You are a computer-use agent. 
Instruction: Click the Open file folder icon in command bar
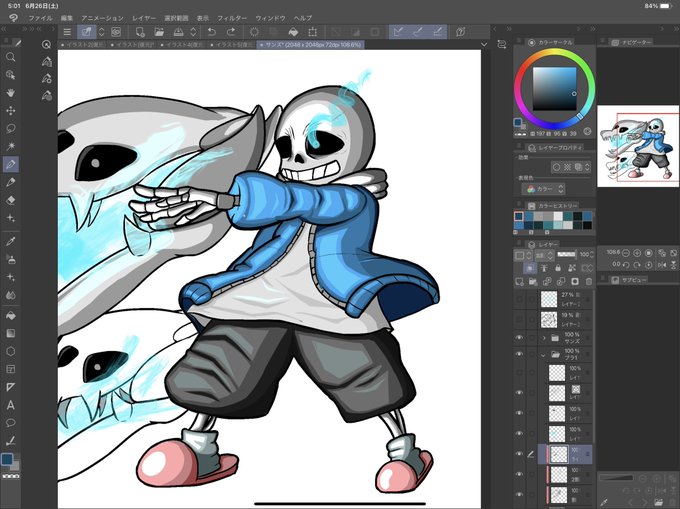click(159, 32)
